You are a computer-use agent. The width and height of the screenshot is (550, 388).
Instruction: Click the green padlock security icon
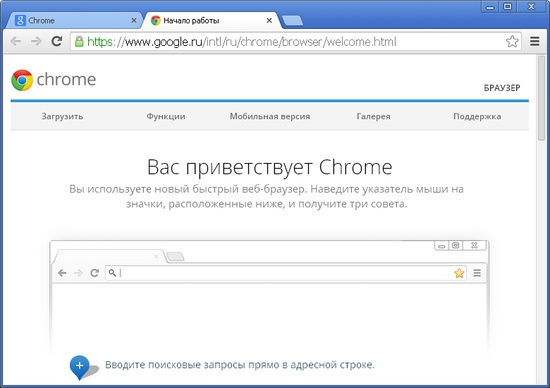coord(79,41)
